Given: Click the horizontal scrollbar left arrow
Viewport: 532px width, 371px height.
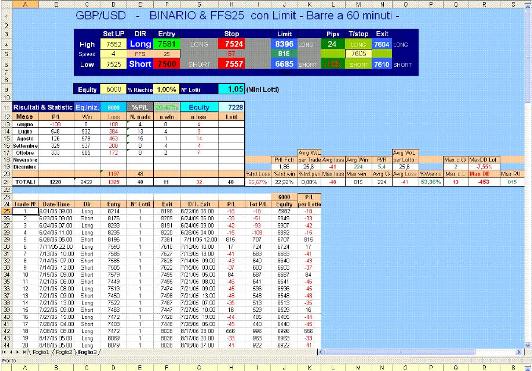Looking at the screenshot, I should coord(322,352).
